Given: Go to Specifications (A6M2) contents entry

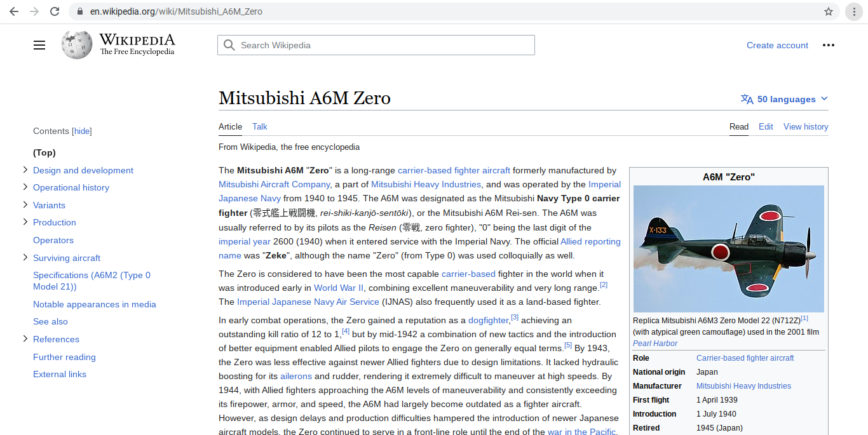Looking at the screenshot, I should coord(92,281).
